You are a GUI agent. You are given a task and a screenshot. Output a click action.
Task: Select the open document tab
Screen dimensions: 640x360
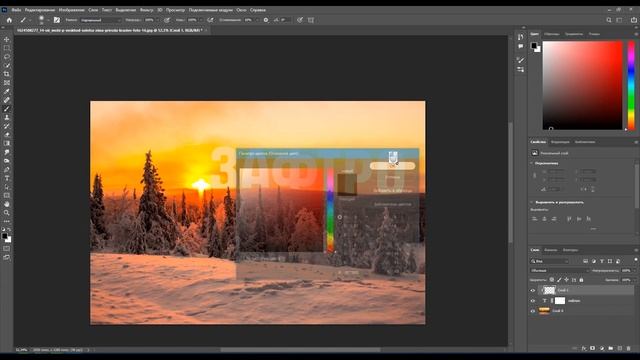[x=110, y=30]
